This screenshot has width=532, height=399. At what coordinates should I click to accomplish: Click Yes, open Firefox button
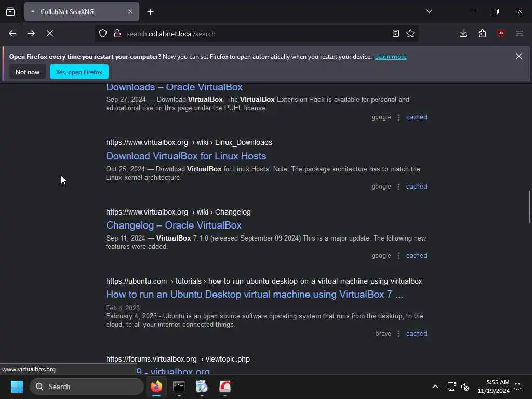tap(79, 72)
